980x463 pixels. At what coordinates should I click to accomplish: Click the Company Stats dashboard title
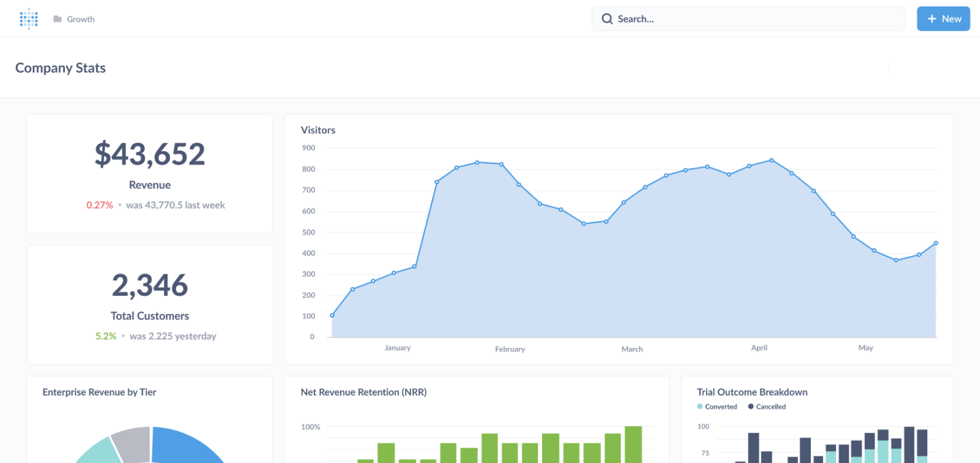pos(60,68)
